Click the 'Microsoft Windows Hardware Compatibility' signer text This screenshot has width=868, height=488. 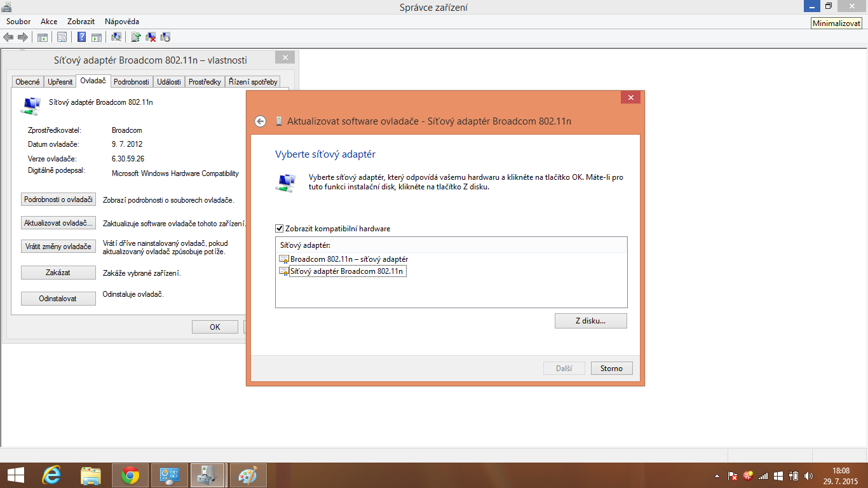[175, 173]
